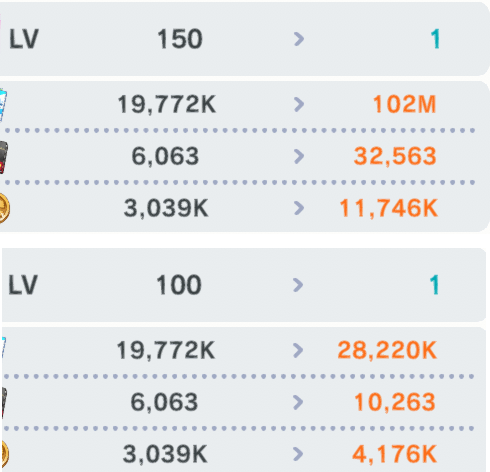Click the orange 10,263 value

(x=395, y=402)
